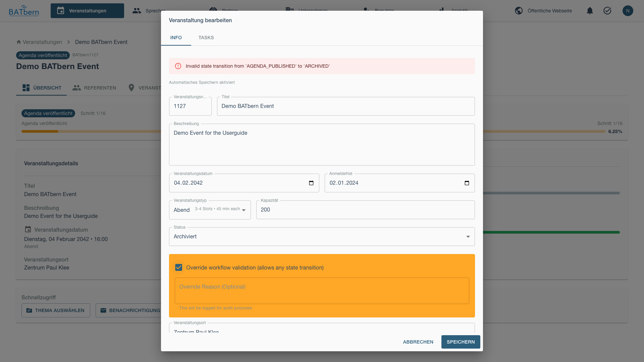Click the 'Agenda veröffentlicht' badge above event title
The height and width of the screenshot is (362, 644).
[43, 55]
